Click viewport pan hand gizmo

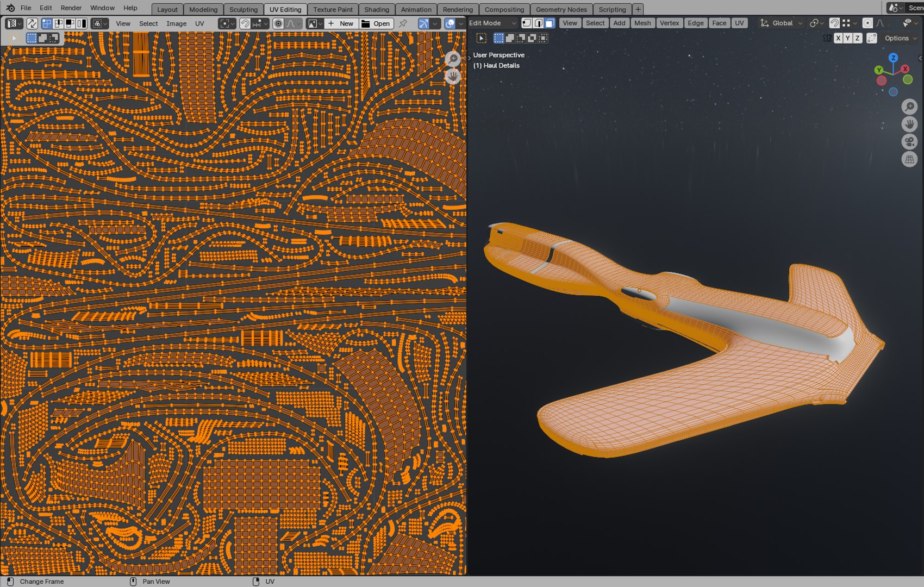click(909, 124)
